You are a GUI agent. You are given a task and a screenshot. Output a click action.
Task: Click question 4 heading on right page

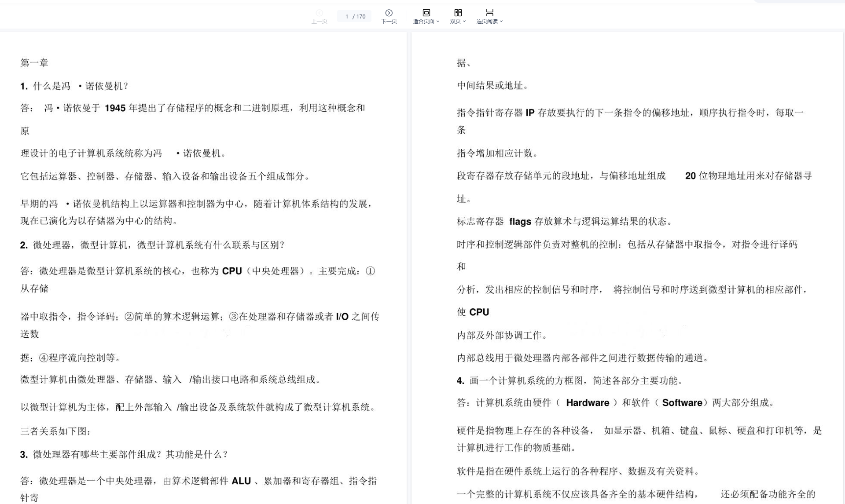point(570,381)
